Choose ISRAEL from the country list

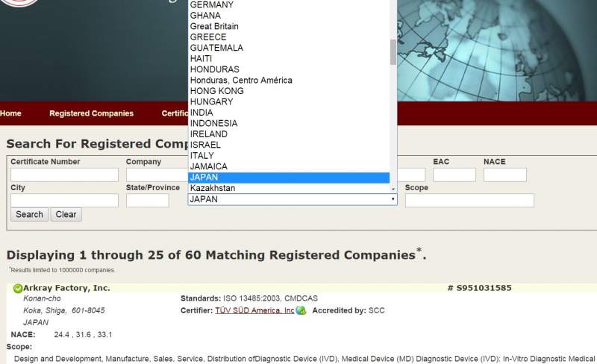pyautogui.click(x=289, y=145)
